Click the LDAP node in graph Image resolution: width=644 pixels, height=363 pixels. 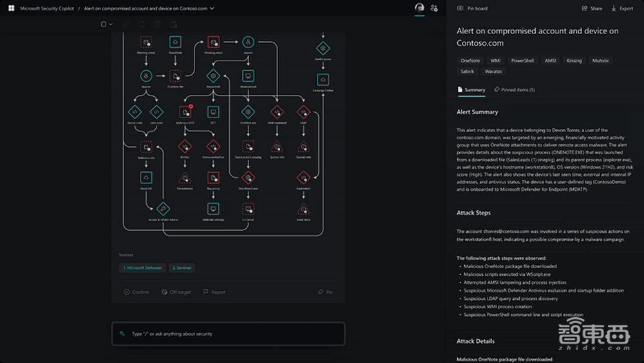[x=303, y=112]
